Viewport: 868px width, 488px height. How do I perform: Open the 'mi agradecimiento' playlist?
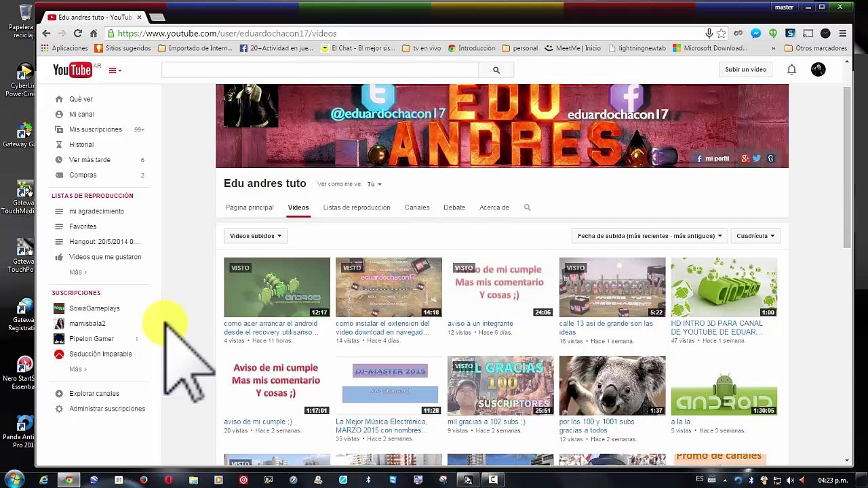[x=96, y=211]
